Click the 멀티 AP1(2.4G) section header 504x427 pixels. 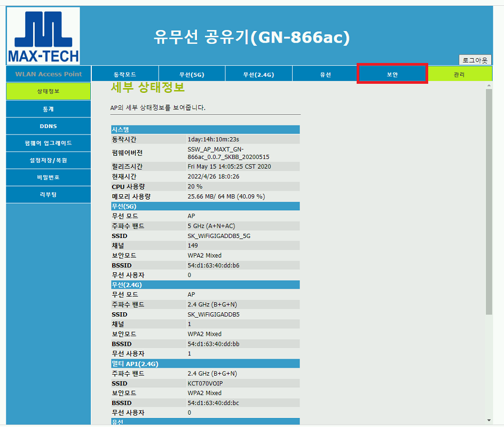pos(206,363)
